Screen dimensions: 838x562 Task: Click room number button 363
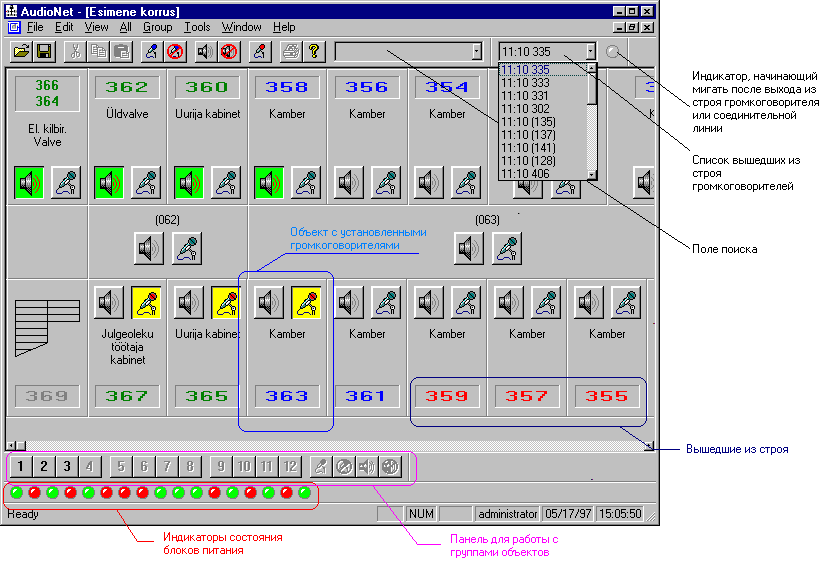pos(287,396)
